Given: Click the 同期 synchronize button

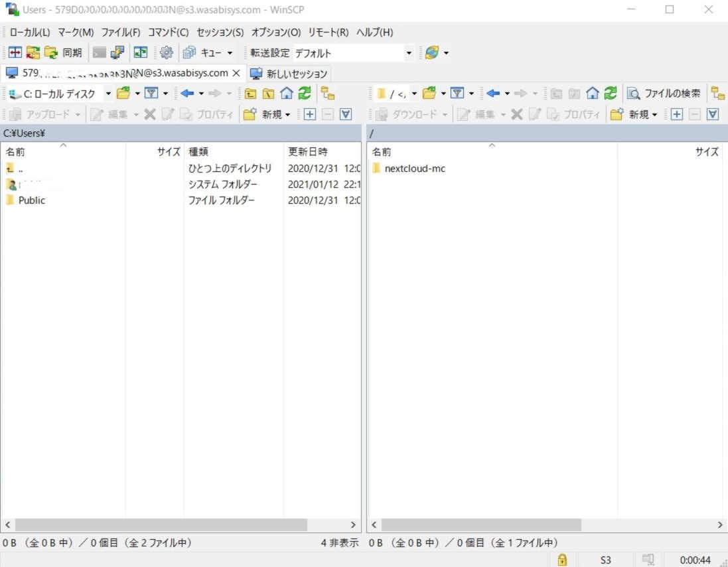Looking at the screenshot, I should pos(64,52).
